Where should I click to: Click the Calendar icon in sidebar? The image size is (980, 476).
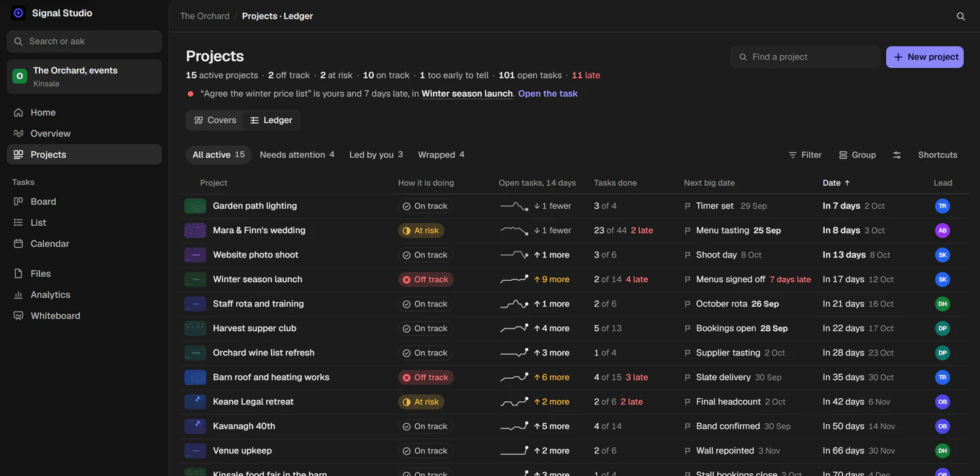pos(18,244)
